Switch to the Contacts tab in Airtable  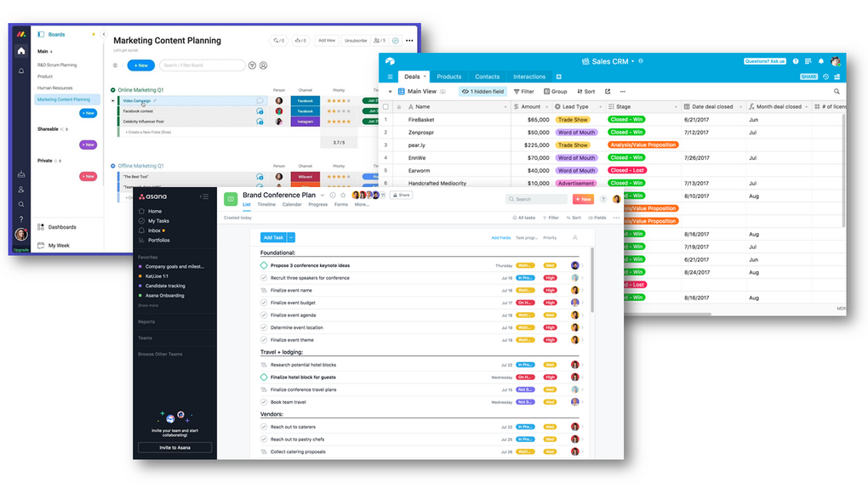487,77
